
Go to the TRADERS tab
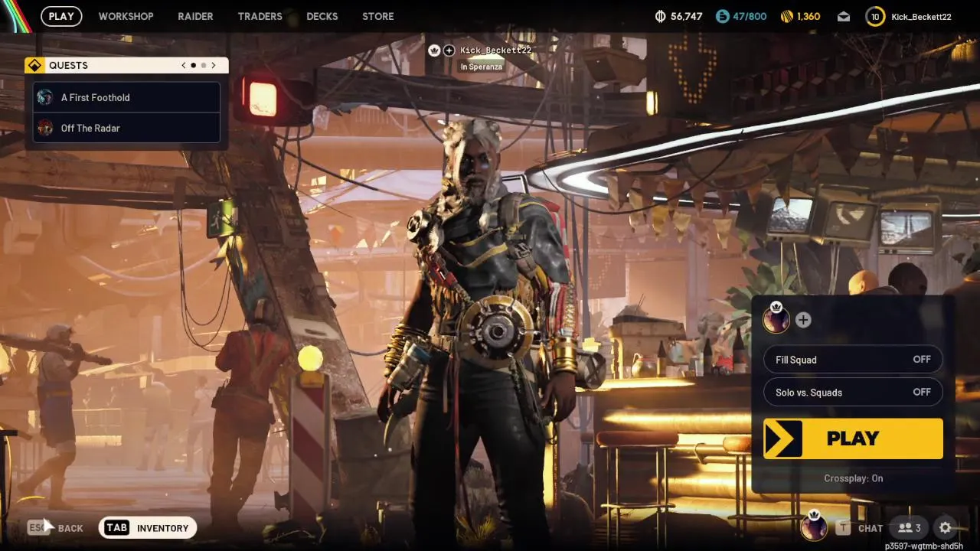click(260, 16)
